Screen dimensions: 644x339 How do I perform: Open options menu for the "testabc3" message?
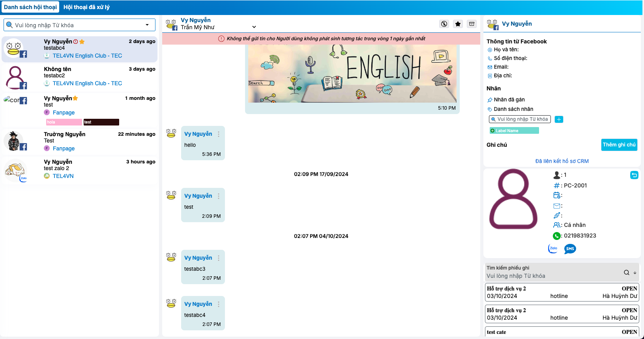click(x=219, y=258)
